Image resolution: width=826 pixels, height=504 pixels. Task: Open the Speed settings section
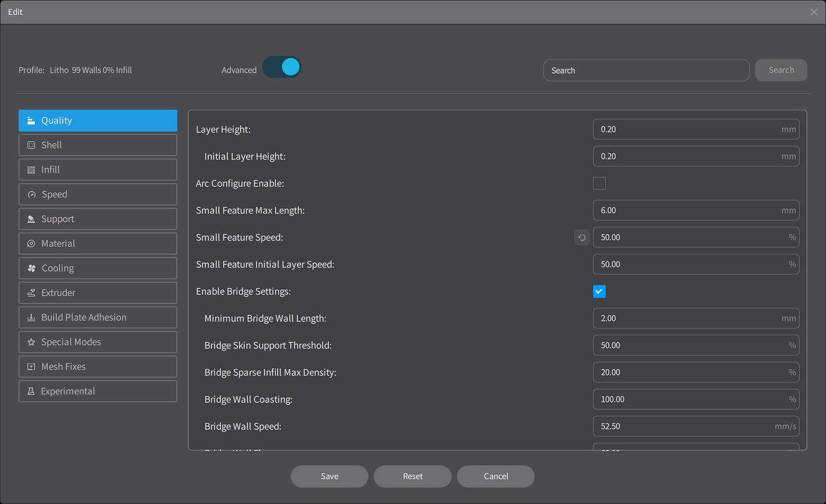98,194
